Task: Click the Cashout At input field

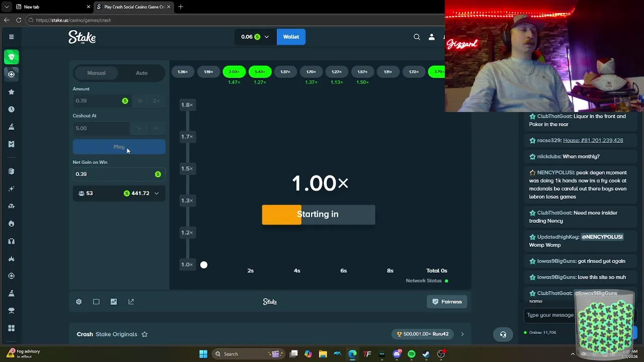Action: point(102,128)
